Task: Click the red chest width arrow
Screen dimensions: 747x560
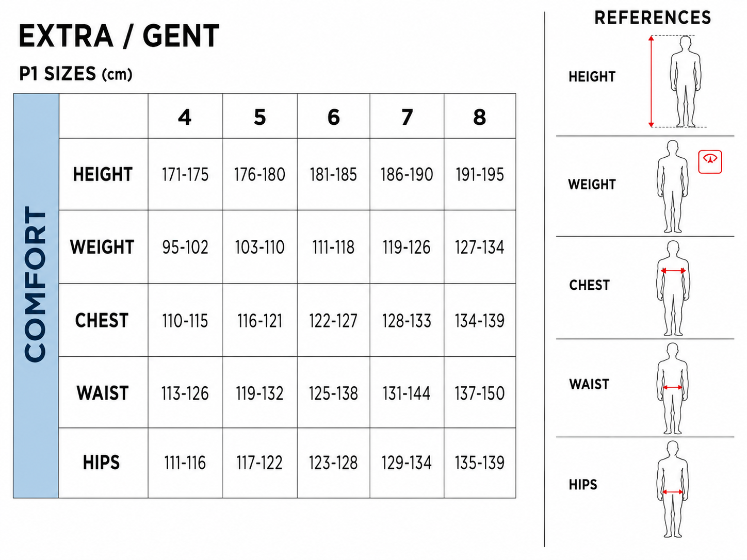Action: pos(673,271)
